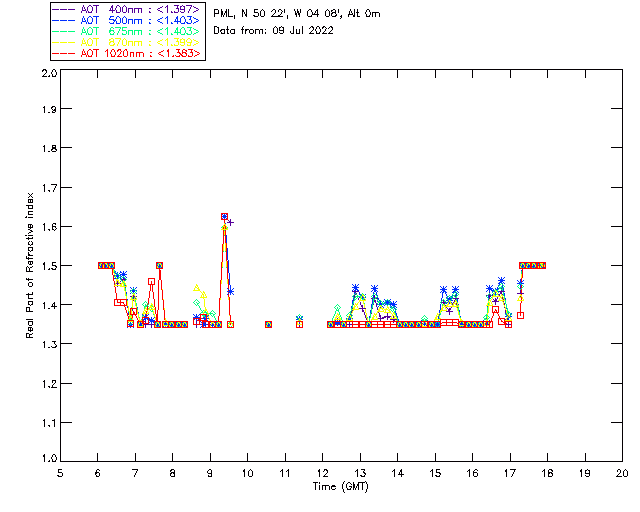Click the 15 x-axis time label
640x512 pixels.
click(435, 473)
